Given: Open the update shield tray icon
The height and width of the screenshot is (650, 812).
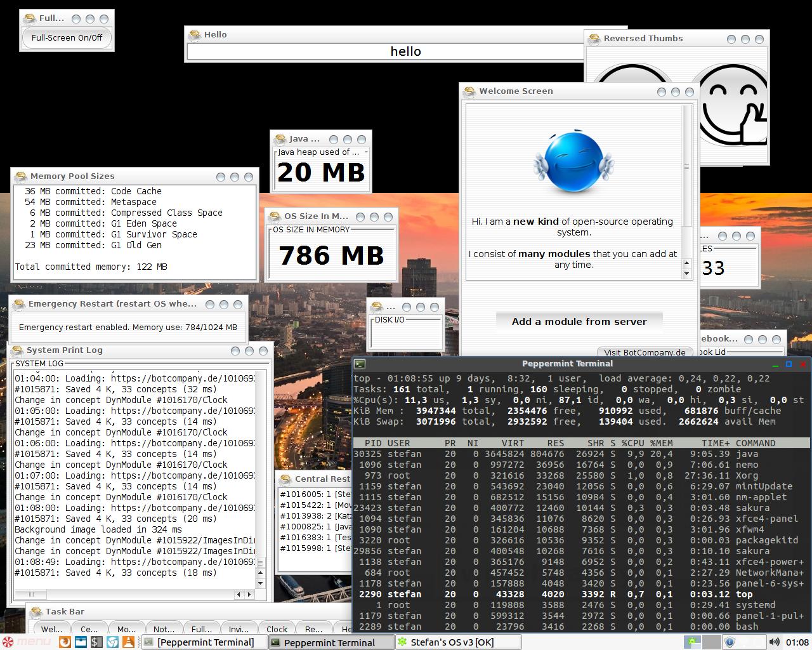Looking at the screenshot, I should click(x=730, y=642).
